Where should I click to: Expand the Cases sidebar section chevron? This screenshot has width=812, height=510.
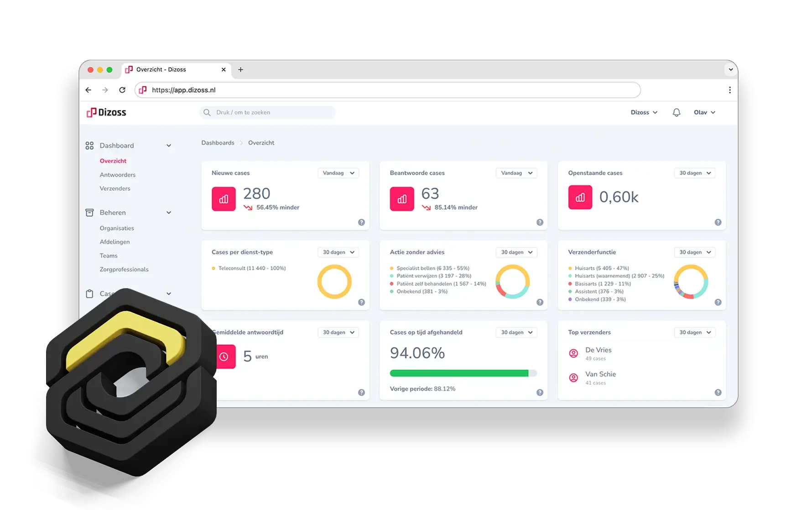[x=169, y=294]
